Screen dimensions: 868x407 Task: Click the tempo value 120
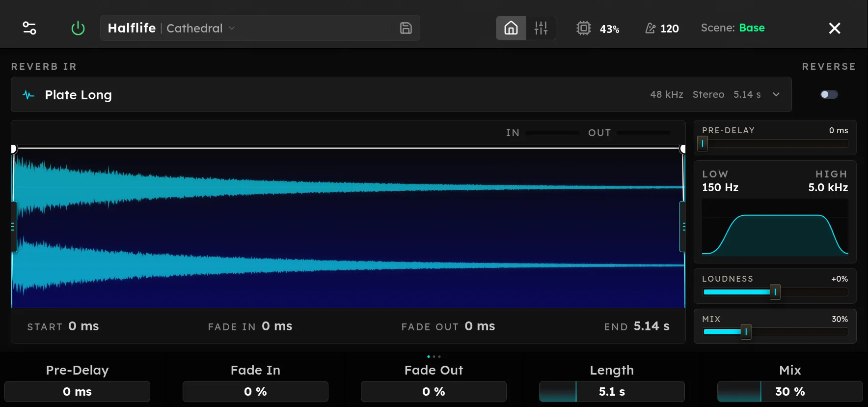point(670,29)
